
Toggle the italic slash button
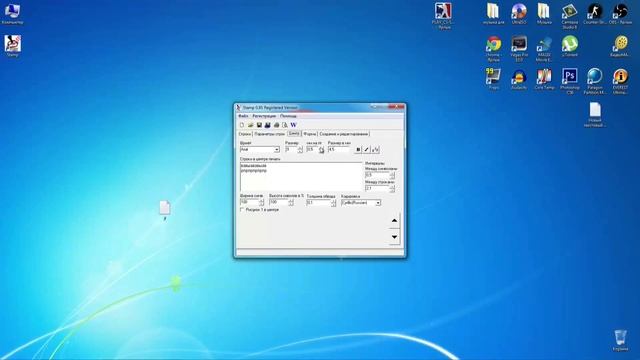pyautogui.click(x=367, y=150)
